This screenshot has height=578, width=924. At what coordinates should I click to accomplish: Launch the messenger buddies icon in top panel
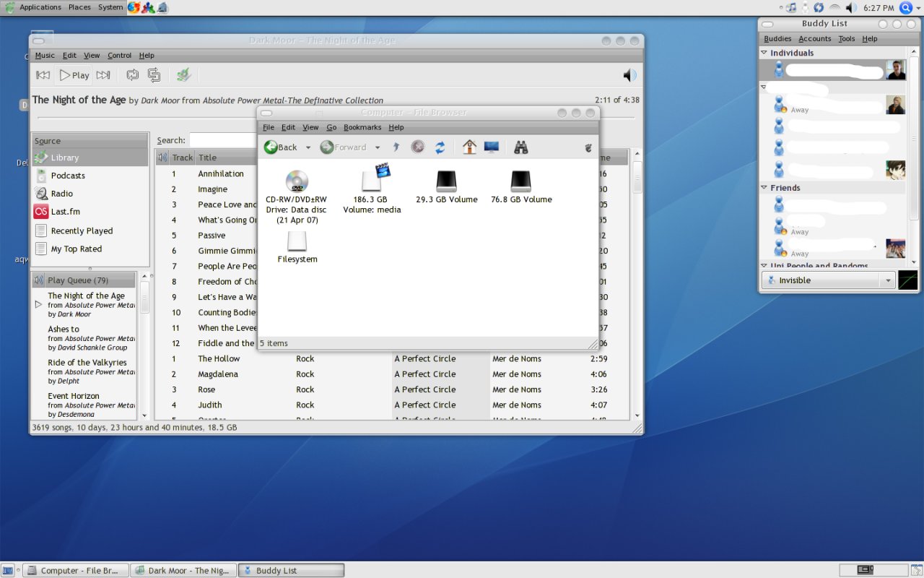[x=148, y=7]
